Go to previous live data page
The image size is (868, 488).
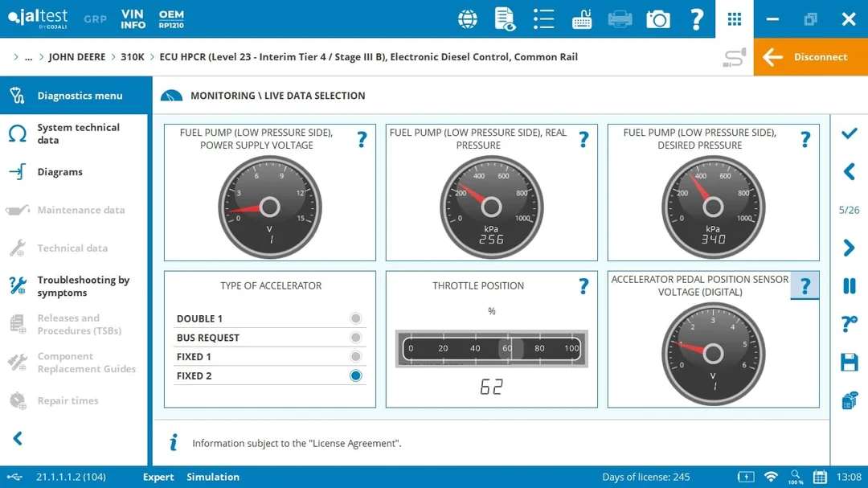coord(849,171)
